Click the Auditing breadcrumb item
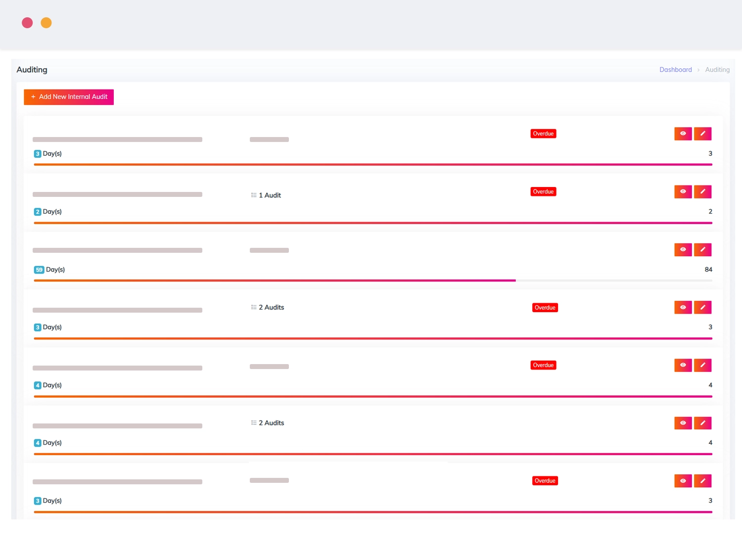This screenshot has height=560, width=742. click(x=717, y=70)
